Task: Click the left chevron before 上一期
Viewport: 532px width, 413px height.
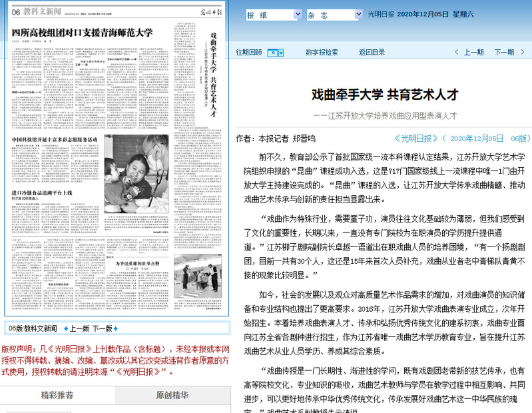Action: pos(456,52)
